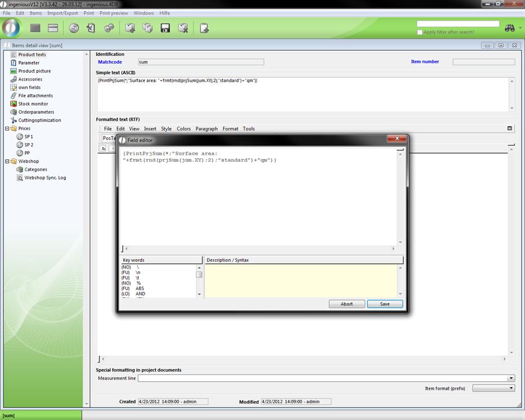This screenshot has width=525, height=420.
Task: Collapse the Webshop tree folder
Action: point(7,161)
